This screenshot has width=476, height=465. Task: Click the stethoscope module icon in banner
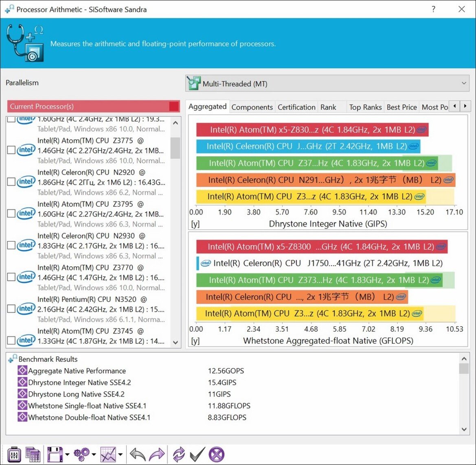pyautogui.click(x=25, y=43)
